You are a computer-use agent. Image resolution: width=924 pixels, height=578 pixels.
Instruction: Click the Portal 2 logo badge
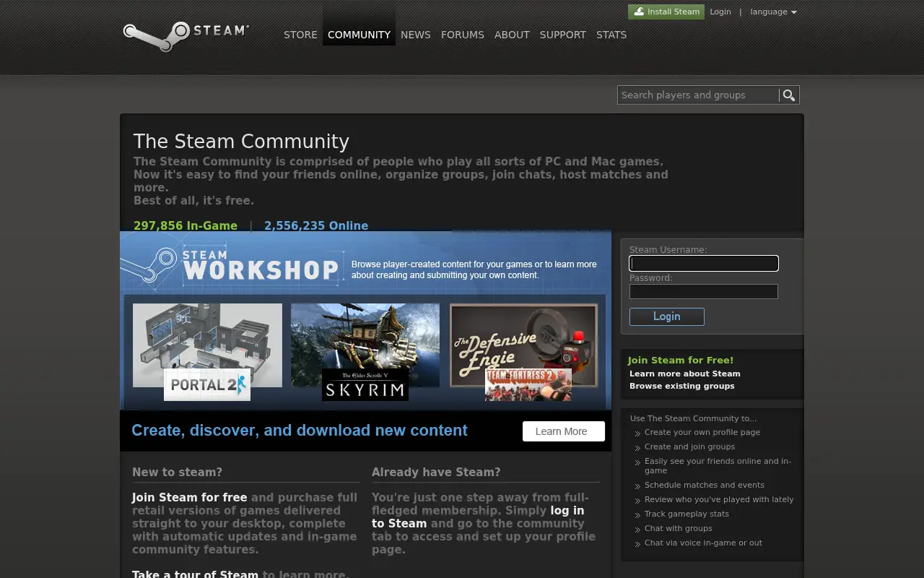pos(207,384)
